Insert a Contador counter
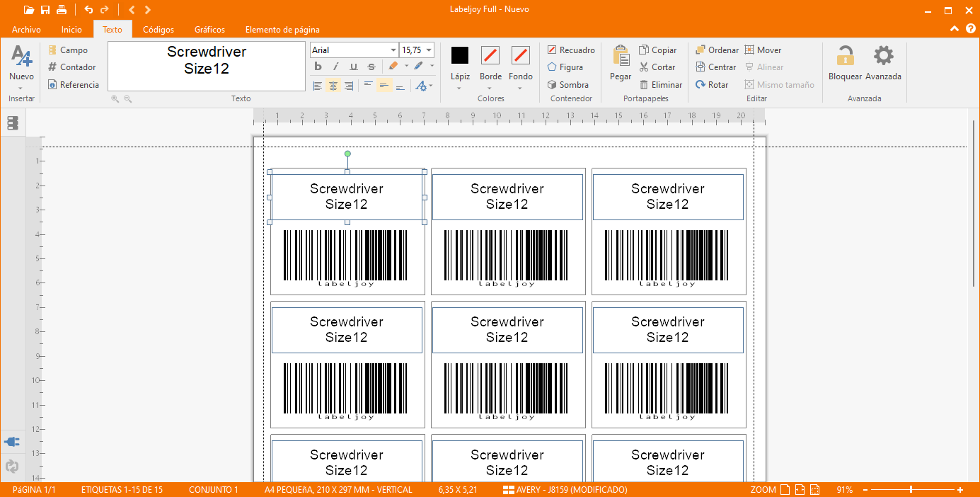The width and height of the screenshot is (980, 497). (x=71, y=67)
